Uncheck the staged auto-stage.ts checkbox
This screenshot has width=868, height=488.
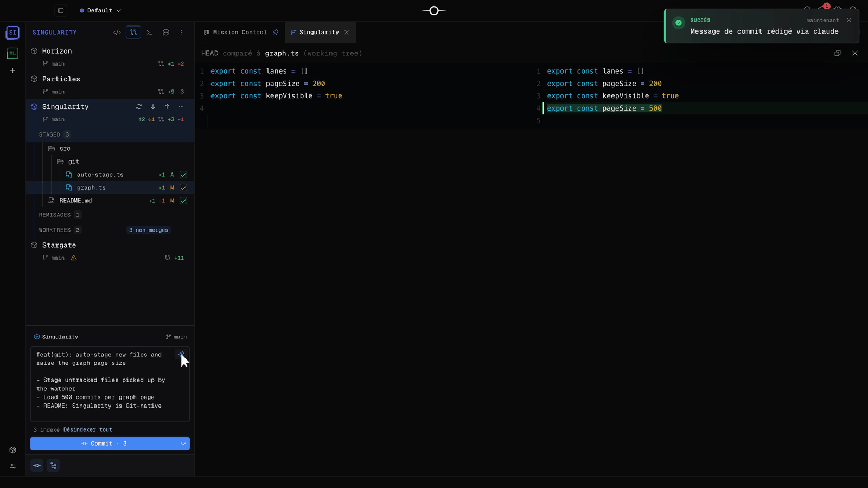click(183, 175)
